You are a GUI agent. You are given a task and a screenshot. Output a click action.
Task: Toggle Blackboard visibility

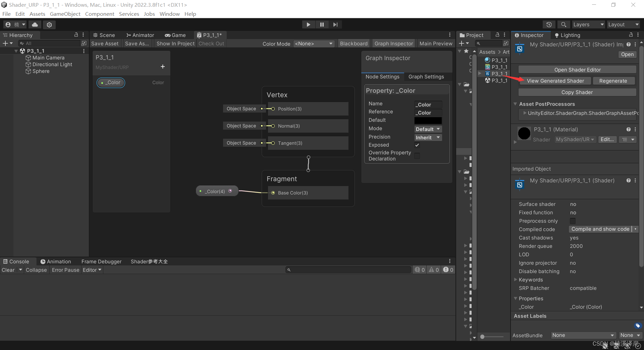[x=354, y=44]
